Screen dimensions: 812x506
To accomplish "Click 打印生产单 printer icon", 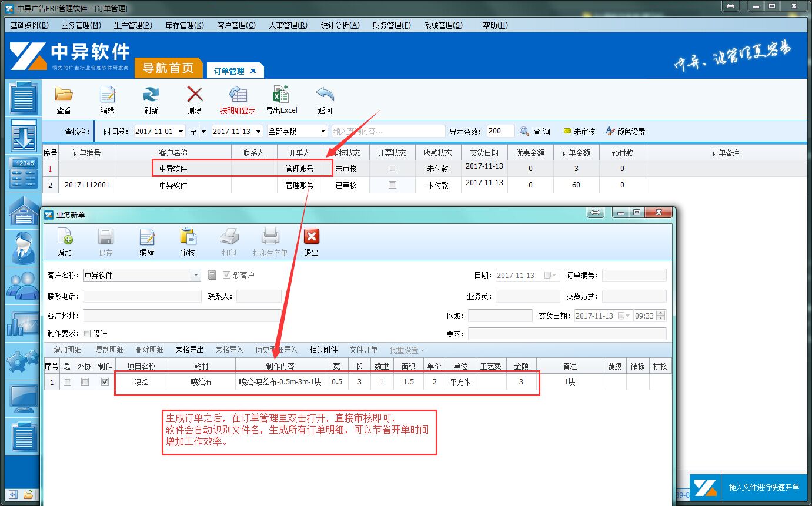I will (270, 237).
